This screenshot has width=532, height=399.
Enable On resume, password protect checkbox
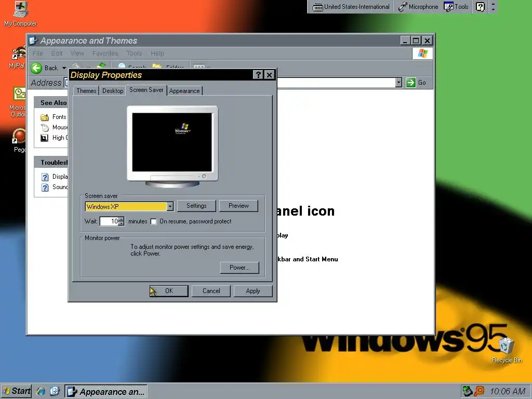[153, 221]
